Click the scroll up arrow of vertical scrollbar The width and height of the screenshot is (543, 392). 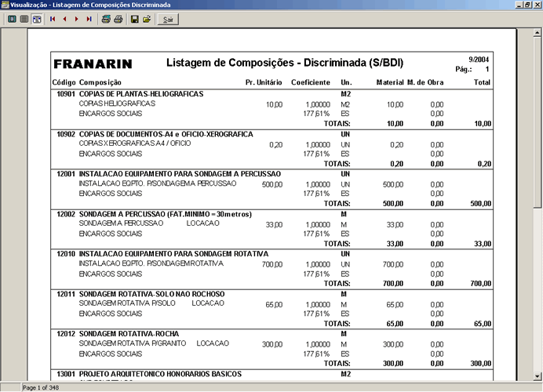click(537, 33)
